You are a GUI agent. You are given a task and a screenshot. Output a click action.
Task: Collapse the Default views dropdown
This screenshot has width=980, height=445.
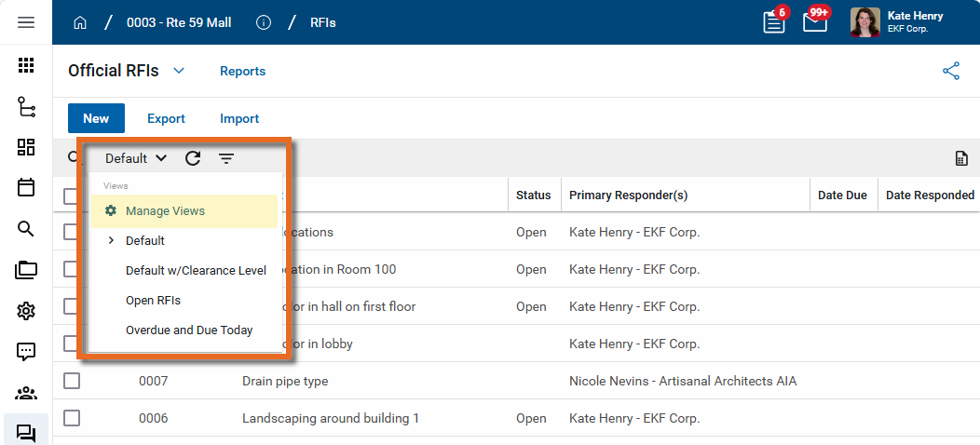136,158
